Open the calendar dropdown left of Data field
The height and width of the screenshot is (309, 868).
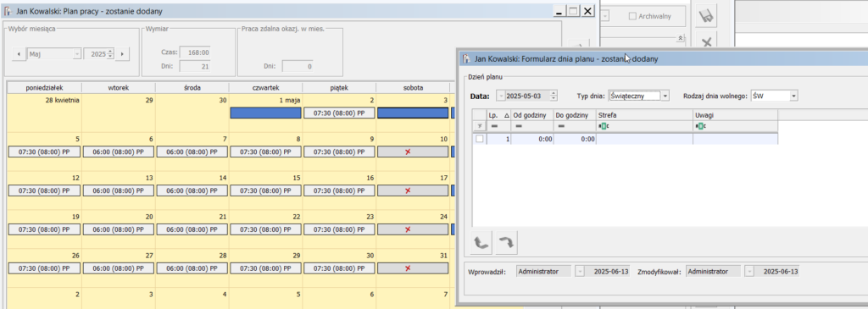click(x=501, y=96)
